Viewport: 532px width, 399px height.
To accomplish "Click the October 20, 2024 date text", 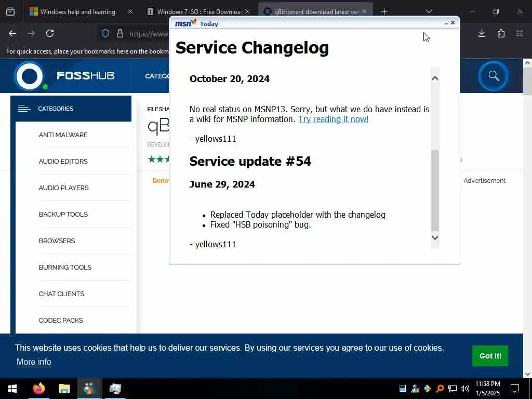I will tap(229, 79).
